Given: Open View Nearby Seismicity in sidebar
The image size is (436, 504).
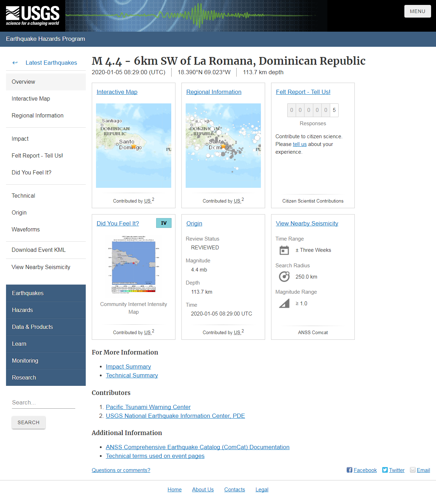Looking at the screenshot, I should click(x=46, y=267).
